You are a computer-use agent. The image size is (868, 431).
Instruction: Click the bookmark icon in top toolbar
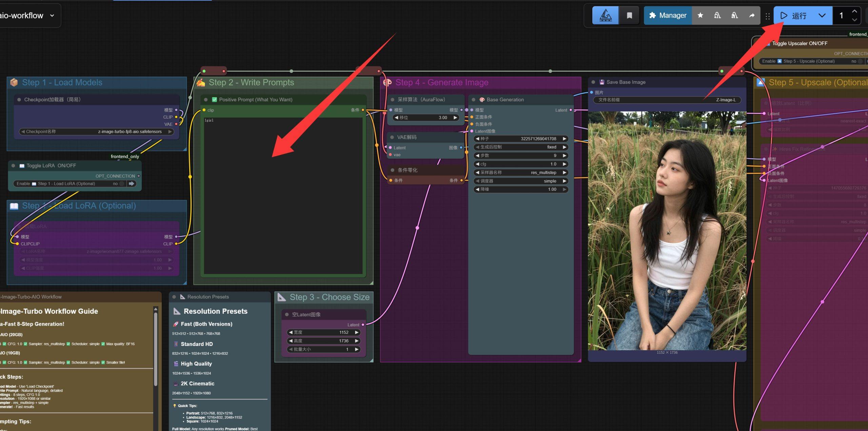coord(629,15)
